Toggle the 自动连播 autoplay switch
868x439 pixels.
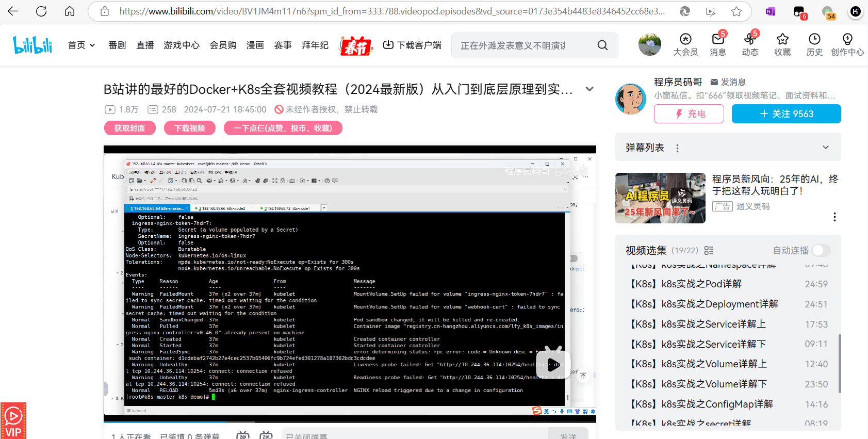click(x=821, y=250)
